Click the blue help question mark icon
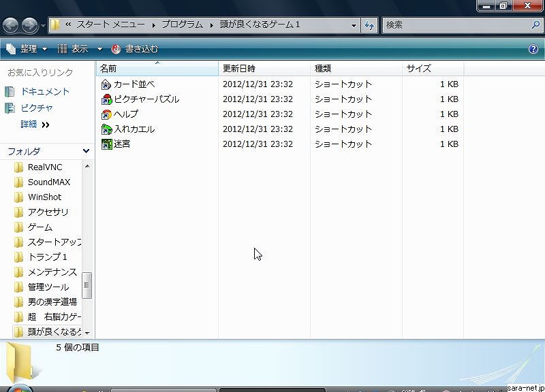545x392 pixels. click(533, 49)
